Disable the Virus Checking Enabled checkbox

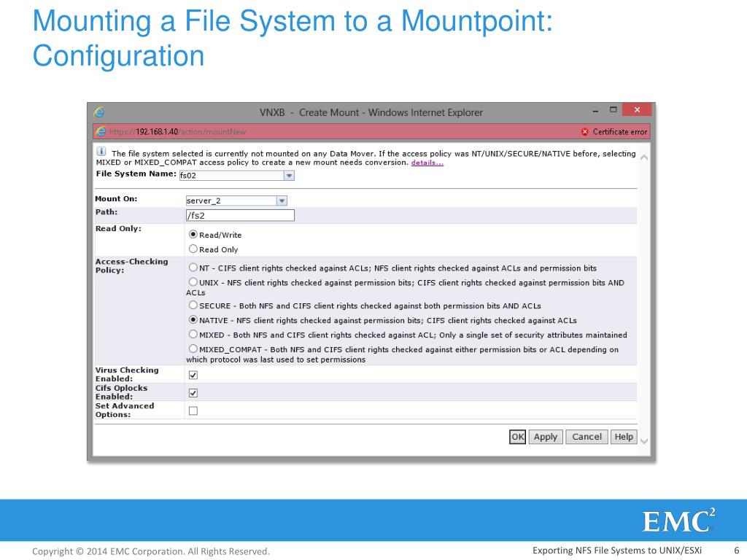click(x=193, y=374)
